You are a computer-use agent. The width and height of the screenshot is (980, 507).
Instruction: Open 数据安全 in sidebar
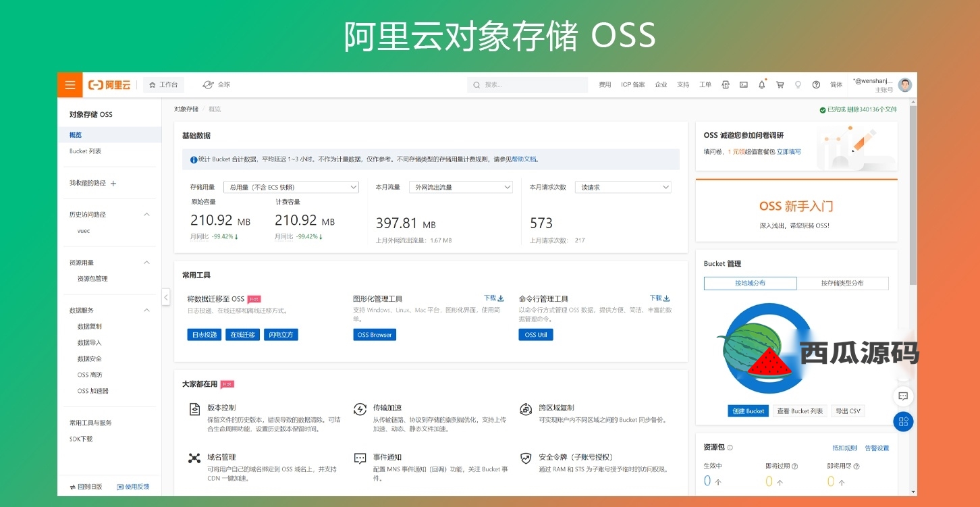pos(89,359)
